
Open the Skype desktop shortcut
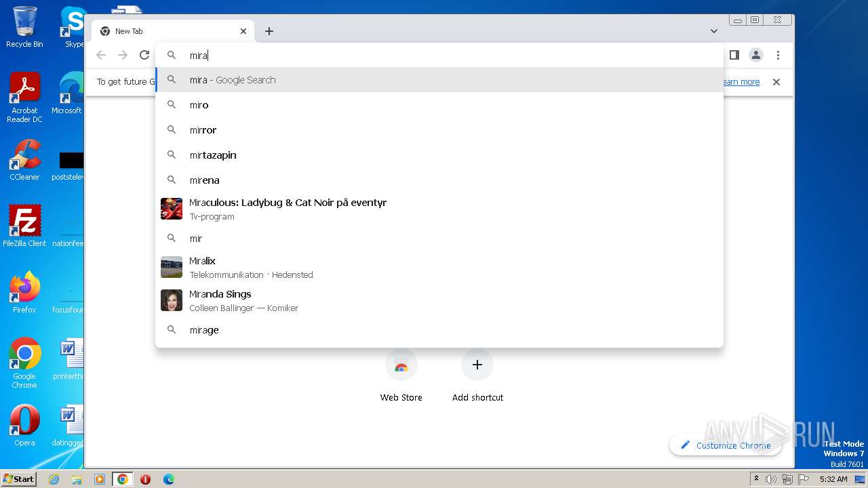(73, 27)
